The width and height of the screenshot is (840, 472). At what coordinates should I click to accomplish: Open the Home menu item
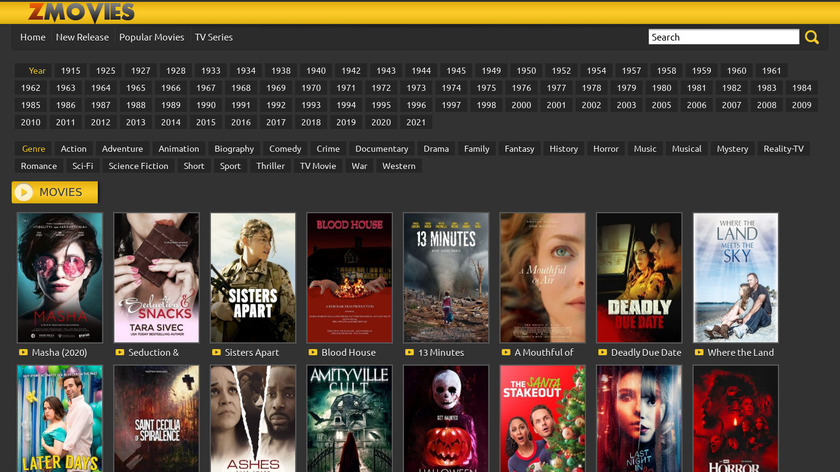33,37
